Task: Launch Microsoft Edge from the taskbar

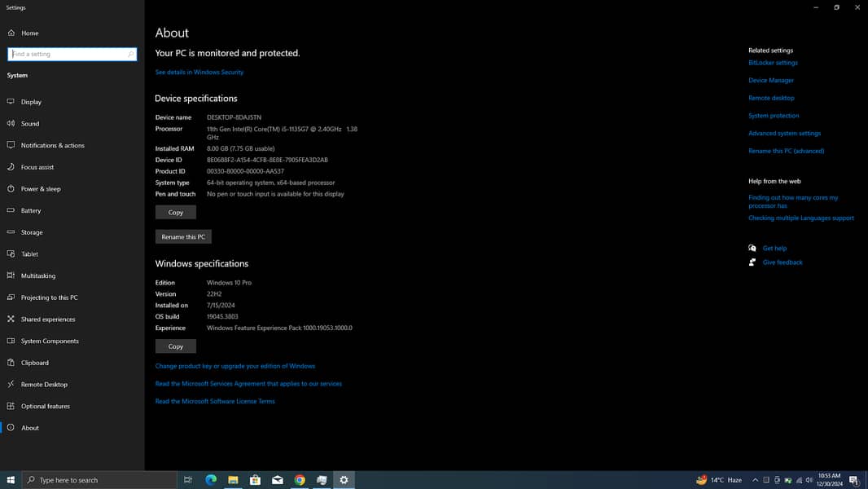Action: (211, 480)
